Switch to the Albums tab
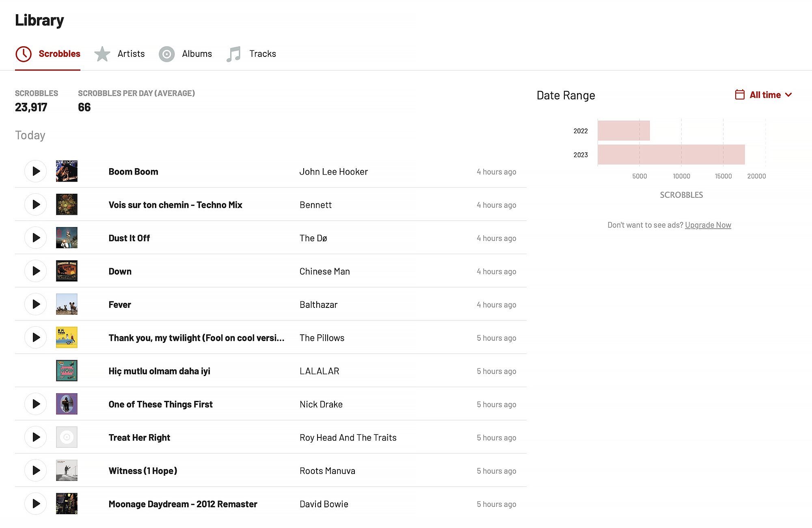 pyautogui.click(x=197, y=54)
